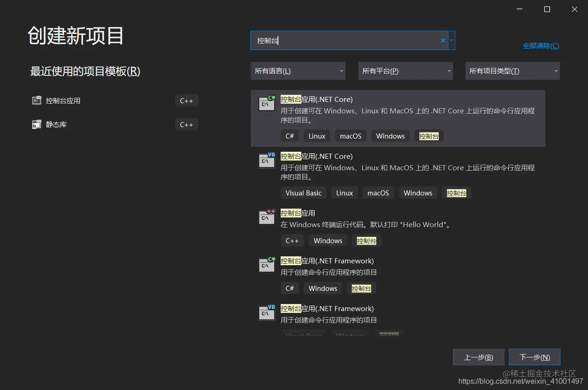
Task: Expand the search history arrow beside search box
Action: point(451,40)
